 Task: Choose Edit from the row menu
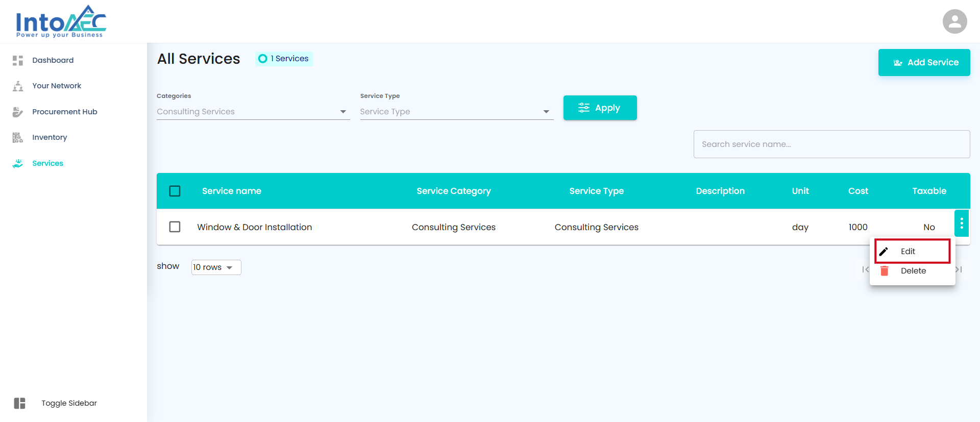pyautogui.click(x=913, y=251)
